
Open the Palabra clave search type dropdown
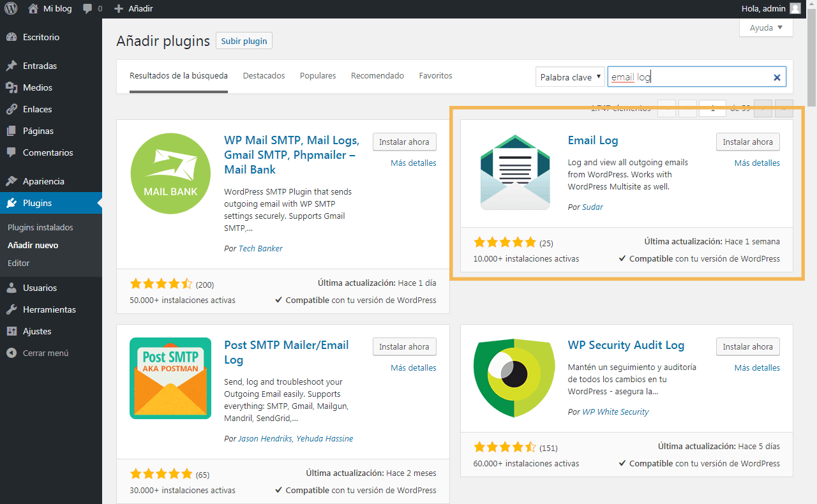570,77
